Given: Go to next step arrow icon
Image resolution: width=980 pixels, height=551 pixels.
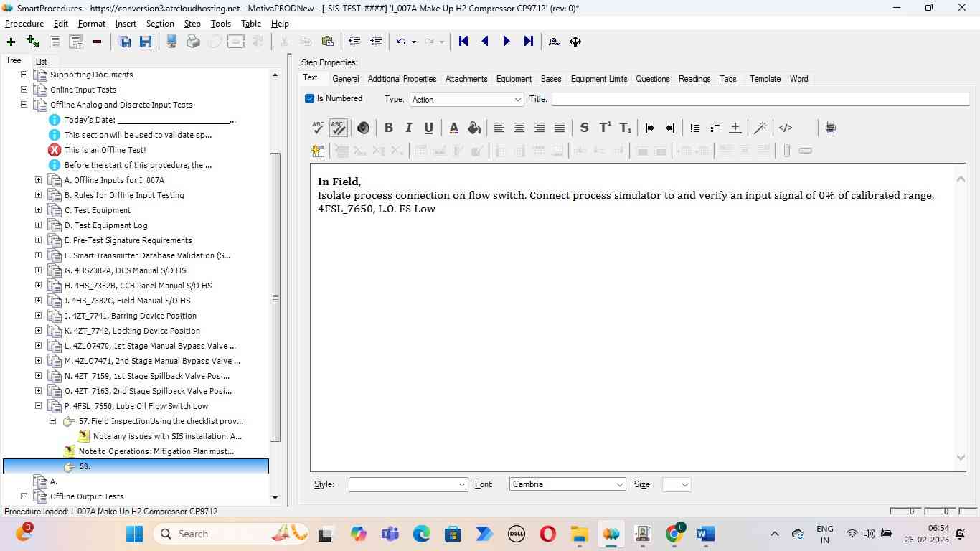Looking at the screenshot, I should click(x=507, y=42).
